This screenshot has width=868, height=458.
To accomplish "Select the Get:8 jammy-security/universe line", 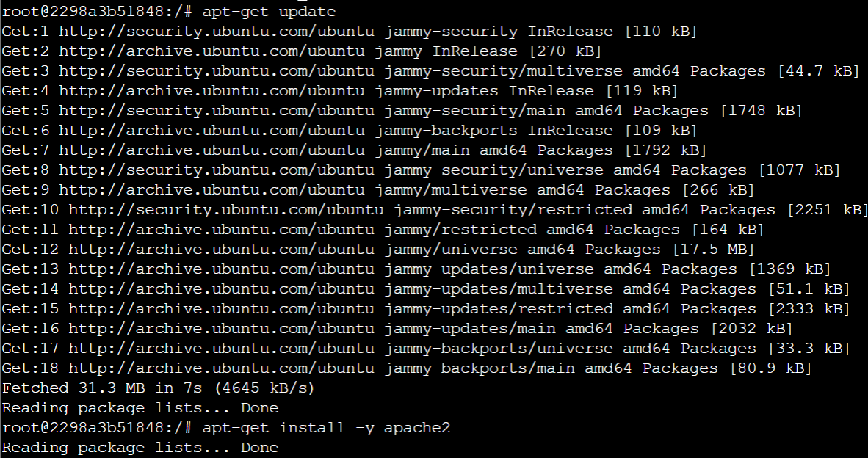I will (x=421, y=170).
